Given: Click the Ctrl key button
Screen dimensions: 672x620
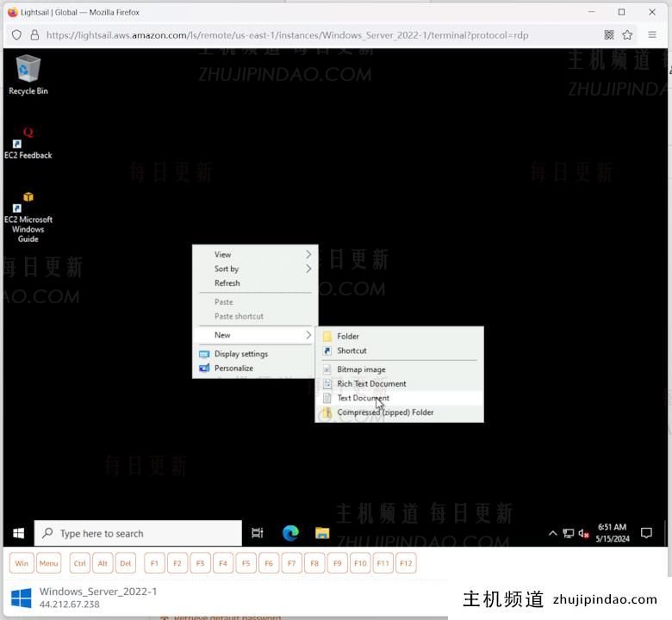Looking at the screenshot, I should 80,563.
